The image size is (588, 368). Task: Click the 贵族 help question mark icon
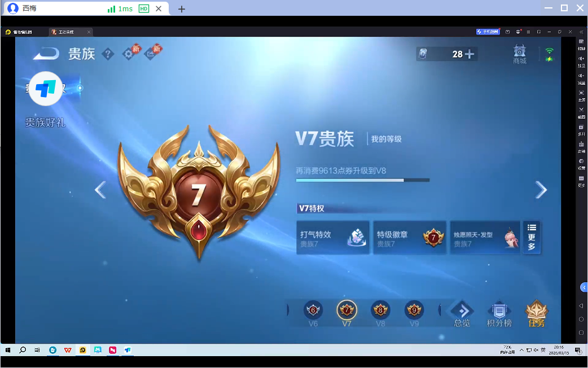[108, 54]
